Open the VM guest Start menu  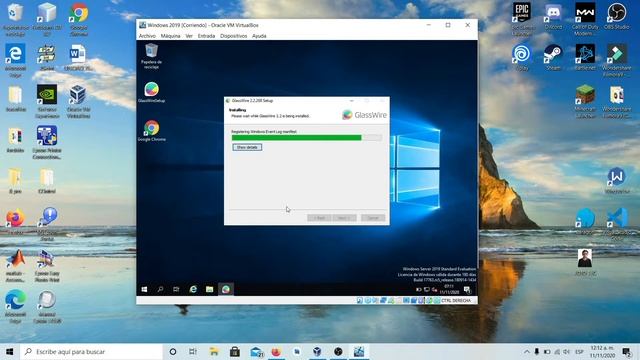click(x=144, y=289)
